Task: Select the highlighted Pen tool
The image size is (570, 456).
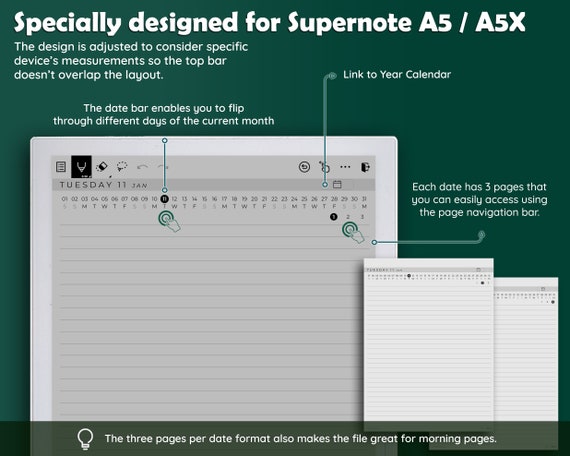Action: (81, 167)
